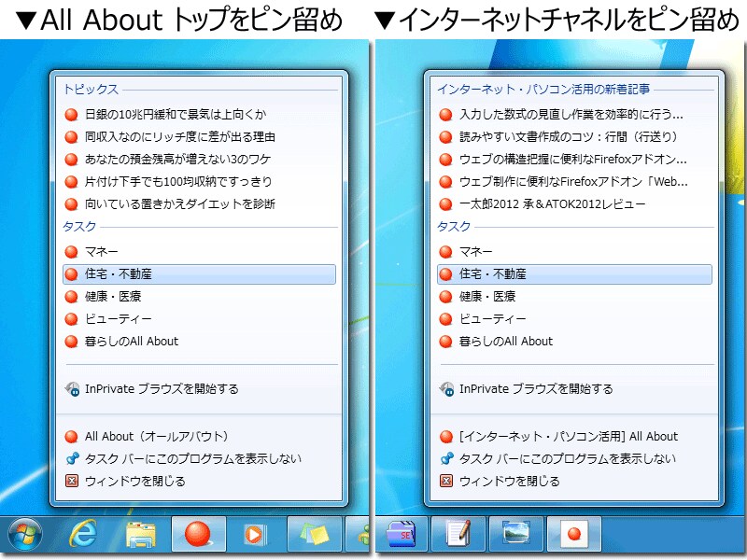The height and width of the screenshot is (560, 747).
Task: Open 日銀の10兆円緩和で景気は上向くか topic
Action: (x=199, y=114)
